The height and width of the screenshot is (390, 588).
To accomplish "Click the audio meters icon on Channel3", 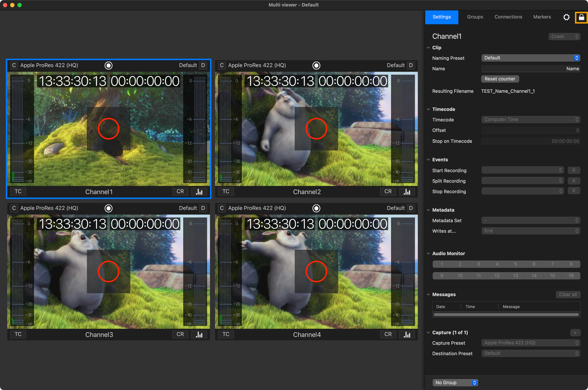I will click(199, 334).
